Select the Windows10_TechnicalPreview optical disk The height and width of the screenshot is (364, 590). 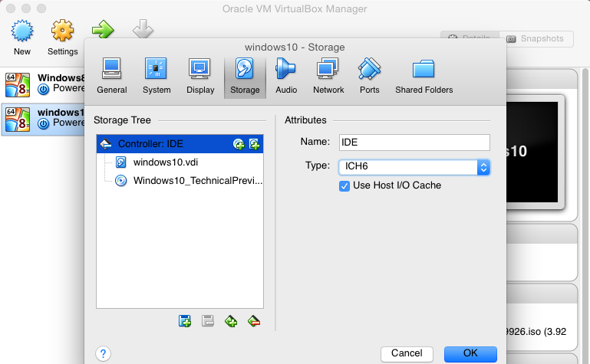click(x=197, y=181)
